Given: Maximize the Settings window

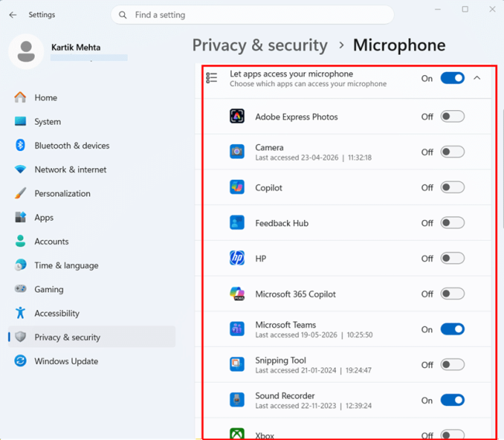Looking at the screenshot, I should point(464,9).
